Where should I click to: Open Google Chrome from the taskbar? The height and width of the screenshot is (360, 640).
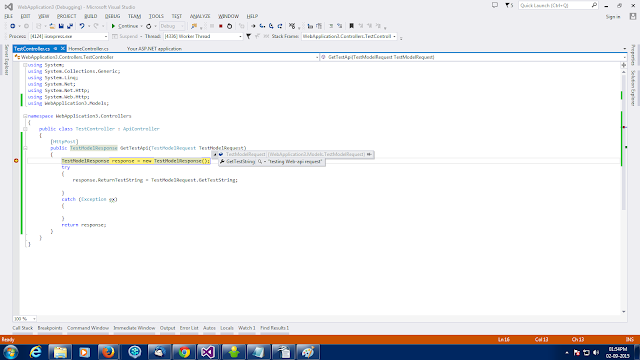pos(184,352)
